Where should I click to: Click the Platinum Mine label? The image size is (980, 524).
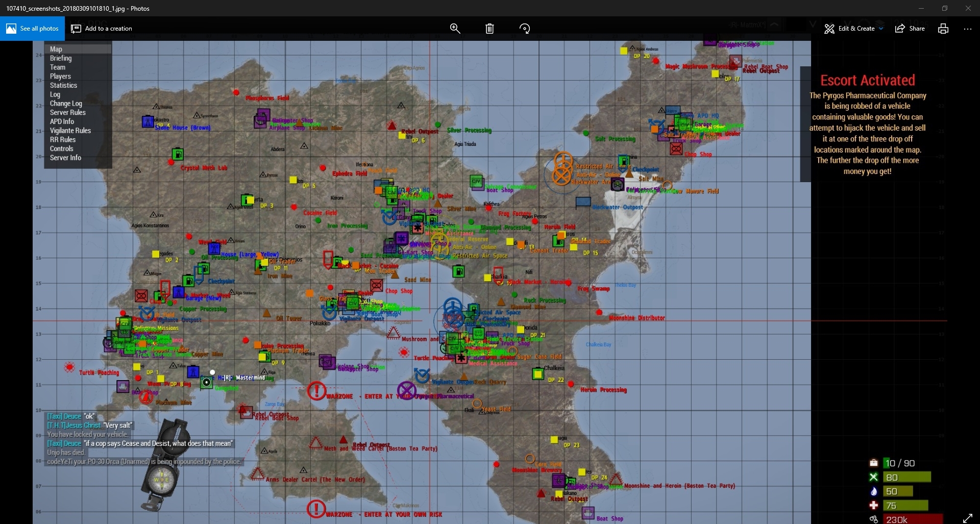(174, 403)
